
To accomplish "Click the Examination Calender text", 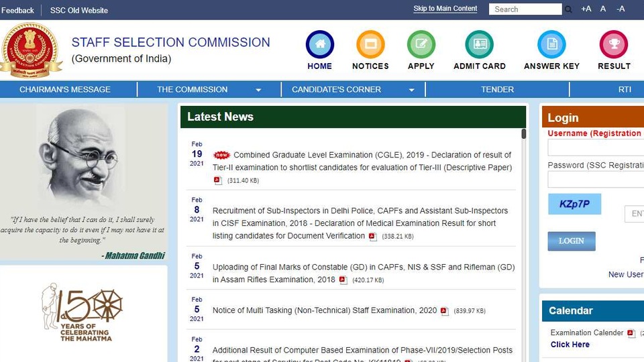I will pos(587,333).
